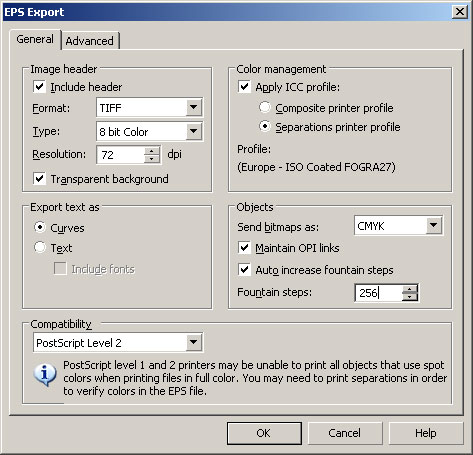Choose Curves for exporting text
Image resolution: width=473 pixels, height=455 pixels.
point(40,227)
